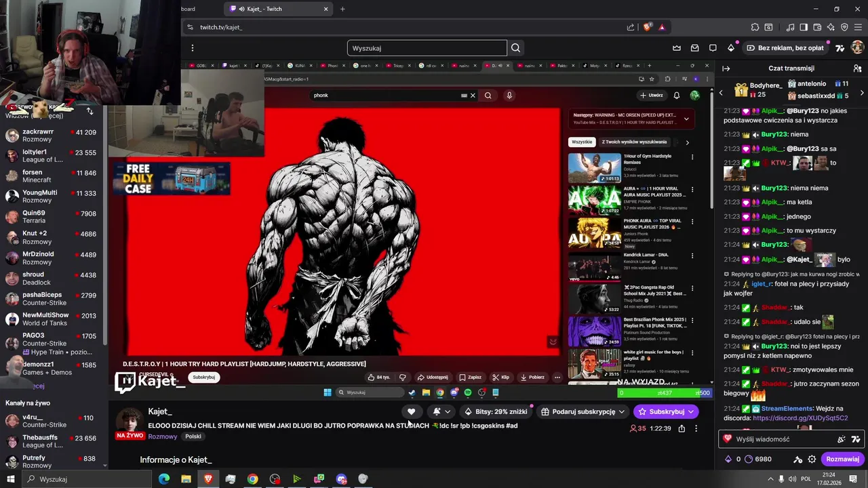Switch to Kajet_ - Twitch browser tab
Image resolution: width=868 pixels, height=488 pixels.
(x=278, y=9)
